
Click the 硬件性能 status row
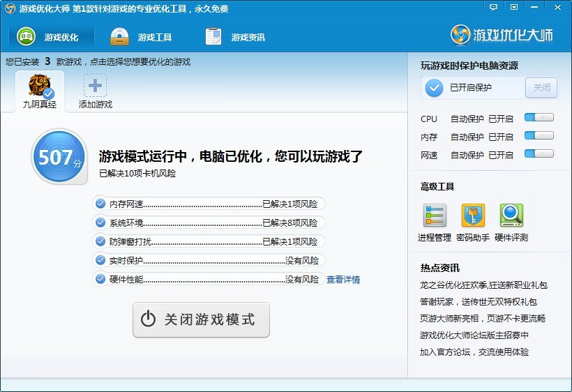click(209, 279)
